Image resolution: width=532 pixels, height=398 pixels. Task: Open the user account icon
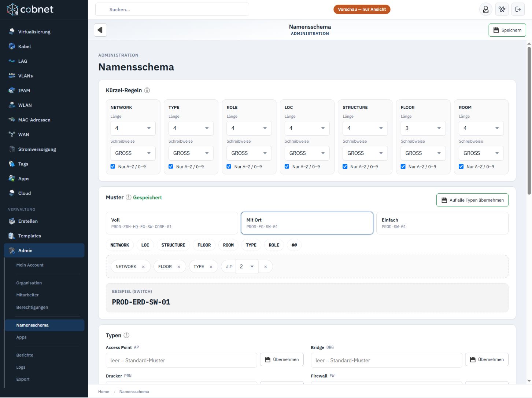(x=486, y=10)
